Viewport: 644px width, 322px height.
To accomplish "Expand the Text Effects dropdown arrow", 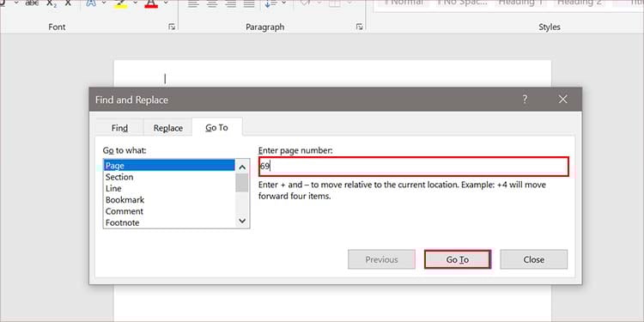I will pyautogui.click(x=104, y=3).
